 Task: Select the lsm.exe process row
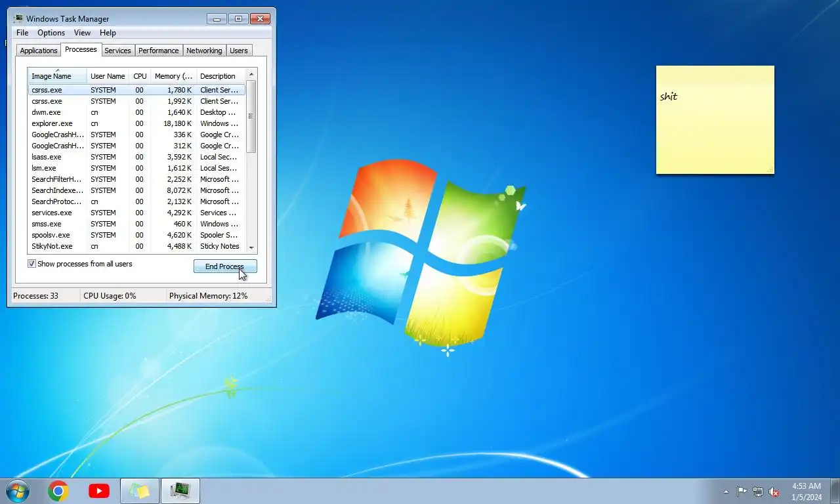pyautogui.click(x=136, y=168)
